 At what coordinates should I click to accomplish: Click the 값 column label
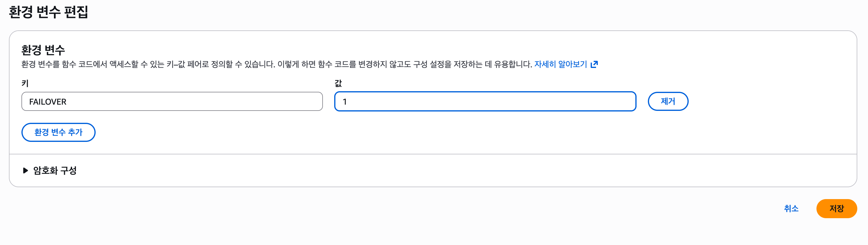[x=338, y=83]
